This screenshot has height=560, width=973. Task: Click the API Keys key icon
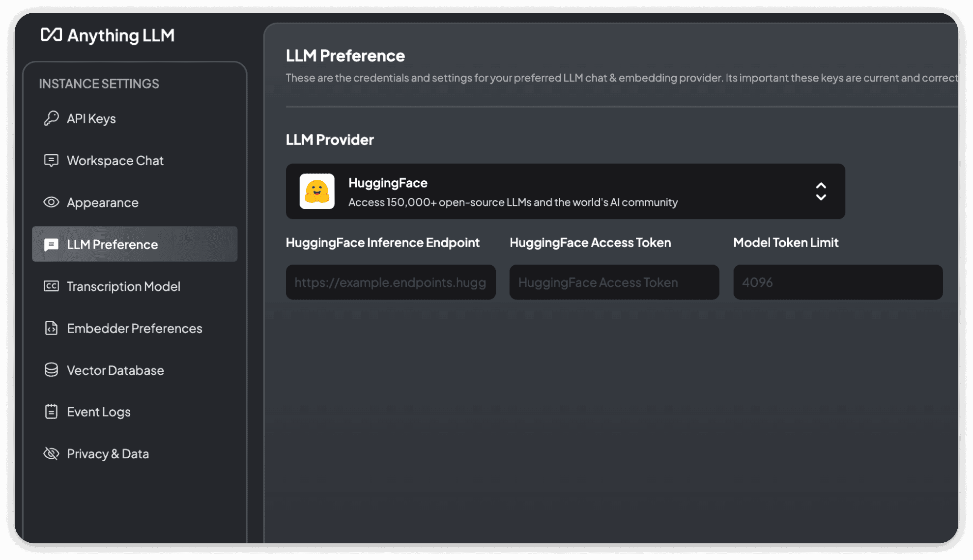point(51,118)
